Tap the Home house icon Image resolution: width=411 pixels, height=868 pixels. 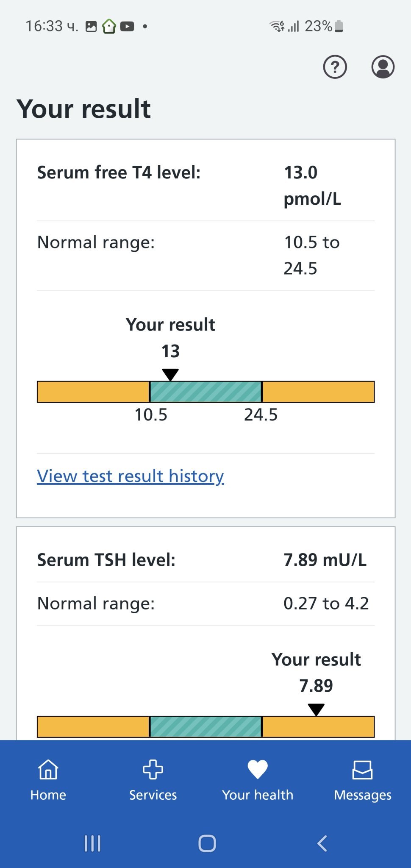pos(48,770)
